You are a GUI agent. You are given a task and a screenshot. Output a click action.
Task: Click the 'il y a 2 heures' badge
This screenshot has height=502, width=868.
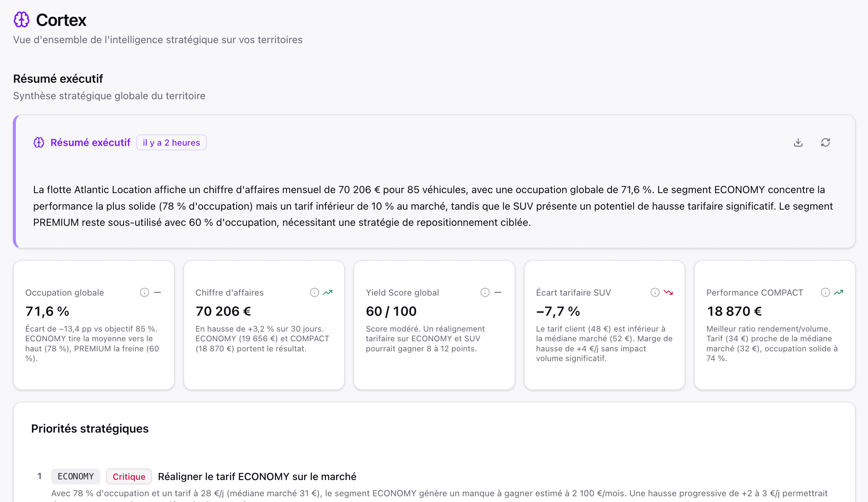[172, 142]
